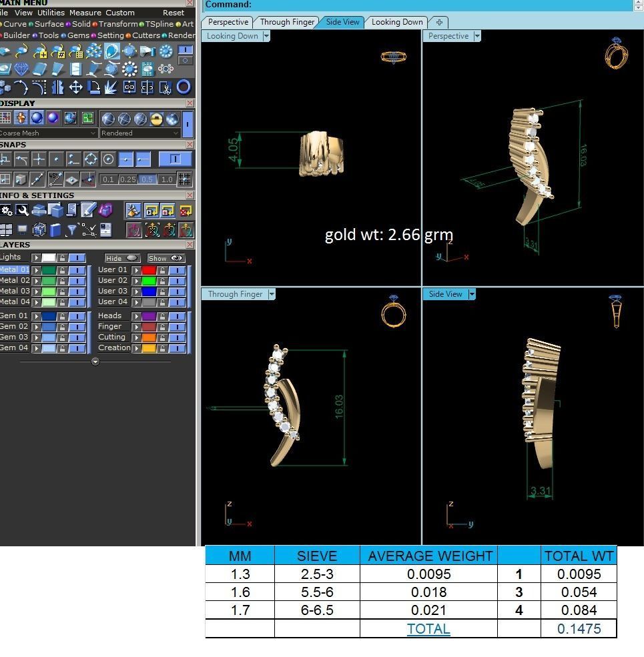
Task: Click the Gem 01 dark blue color swatch
Action: (49, 316)
